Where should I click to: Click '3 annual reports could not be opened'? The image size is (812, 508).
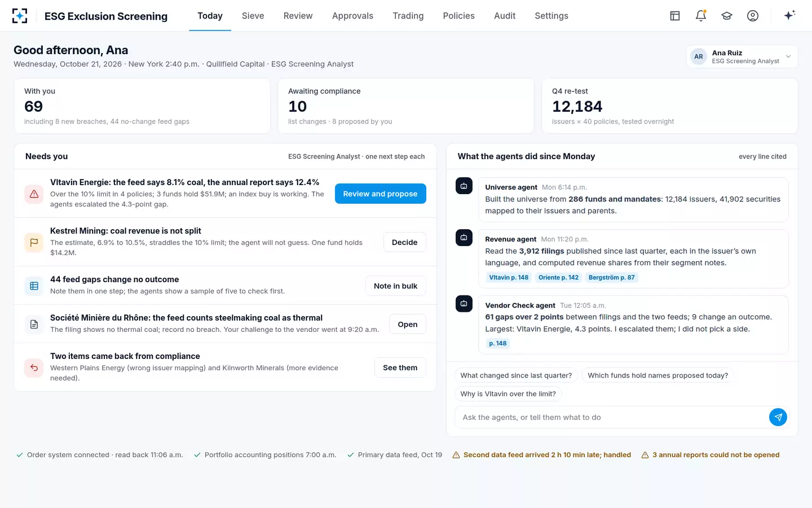click(x=710, y=455)
